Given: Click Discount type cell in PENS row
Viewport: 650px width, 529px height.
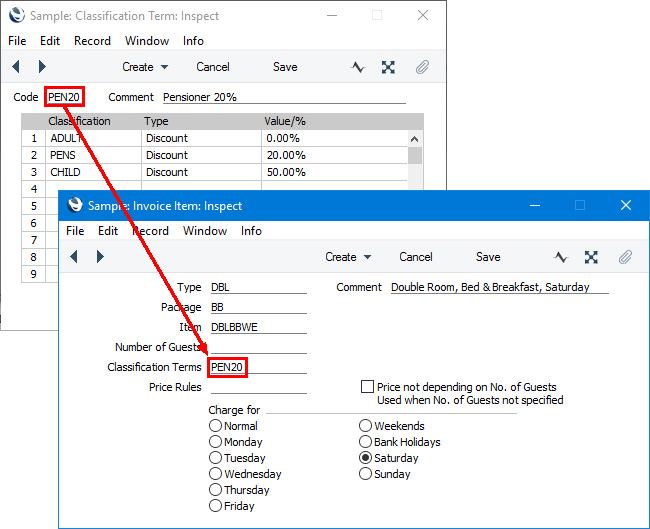Looking at the screenshot, I should pyautogui.click(x=201, y=155).
